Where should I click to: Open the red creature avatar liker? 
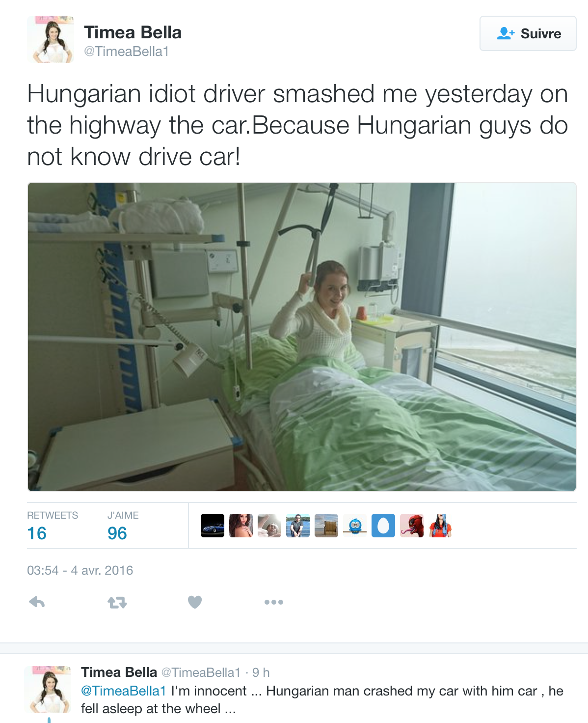point(412,526)
